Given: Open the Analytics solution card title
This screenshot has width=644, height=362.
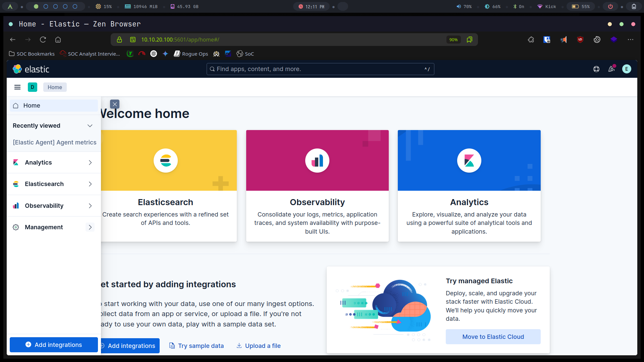Looking at the screenshot, I should tap(469, 202).
